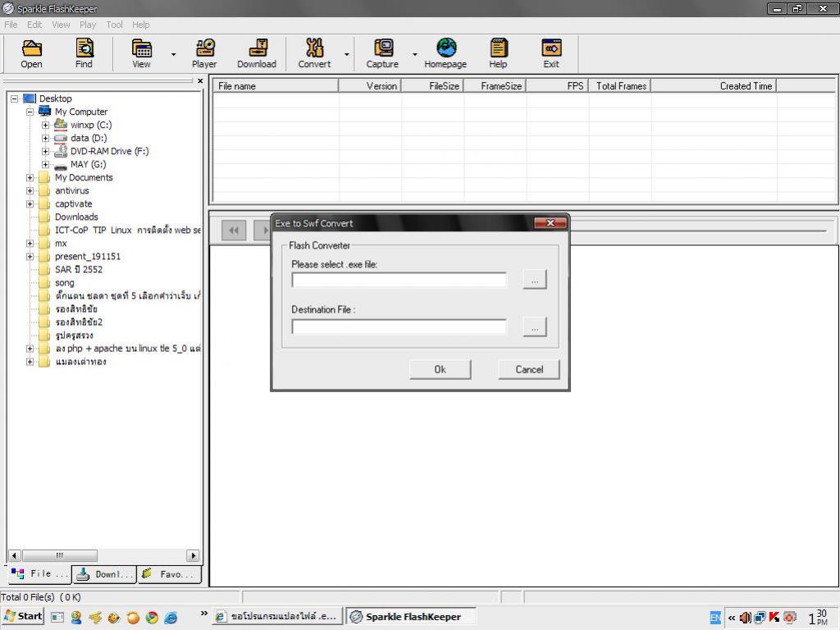The width and height of the screenshot is (840, 630).
Task: Click the Destination File input field
Action: pos(399,326)
